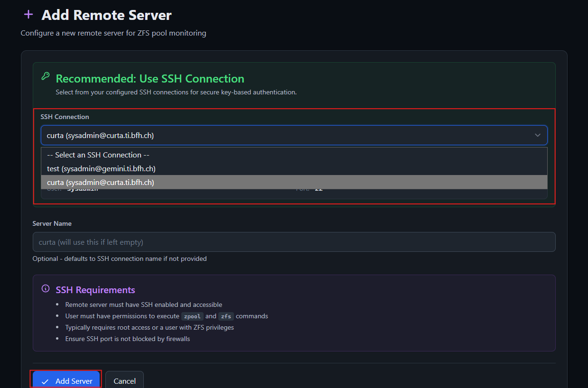588x388 pixels.
Task: Click 'Remote server must have SSH enabled' line
Action: point(144,305)
